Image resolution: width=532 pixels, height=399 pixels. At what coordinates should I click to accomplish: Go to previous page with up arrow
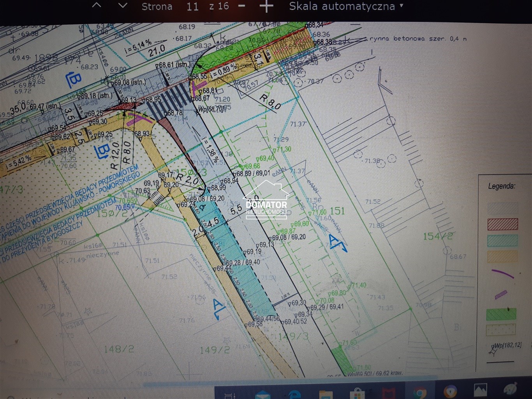[x=97, y=6]
